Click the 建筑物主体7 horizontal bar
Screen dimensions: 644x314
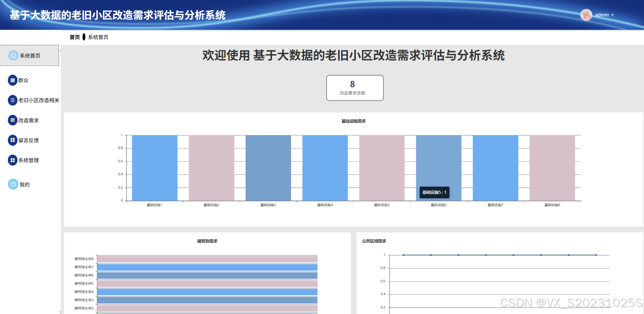click(x=207, y=267)
